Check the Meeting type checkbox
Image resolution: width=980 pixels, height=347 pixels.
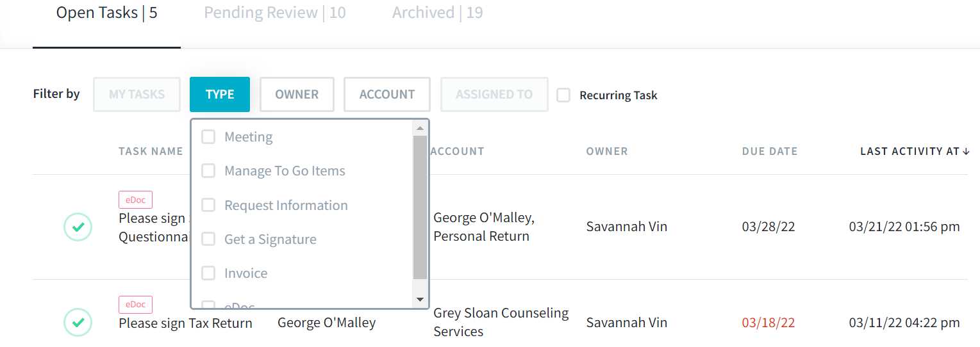pos(208,137)
